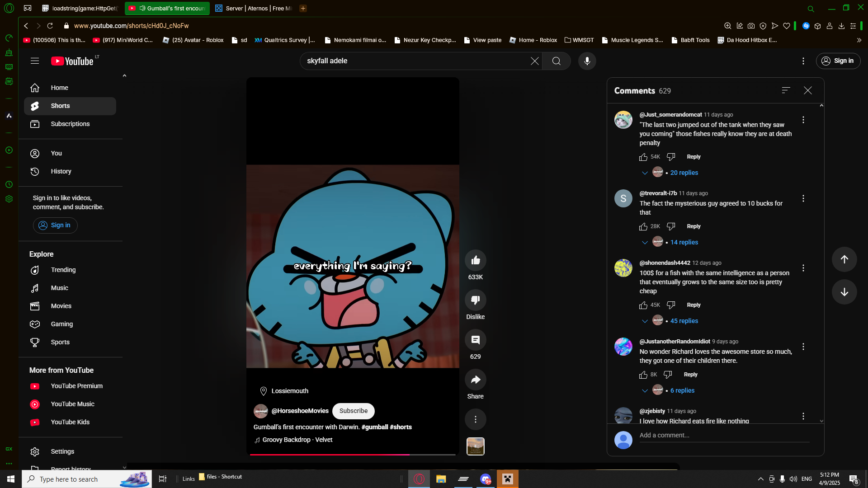The image size is (868, 488).
Task: Open options menu for @shonendash4442's comment
Action: 803,268
